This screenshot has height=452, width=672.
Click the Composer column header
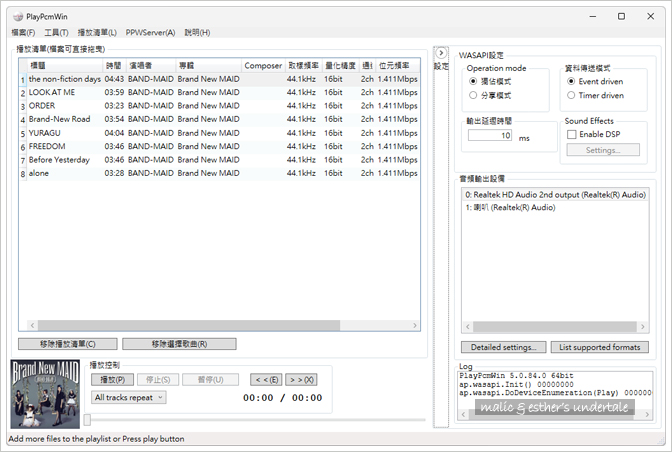pos(263,66)
